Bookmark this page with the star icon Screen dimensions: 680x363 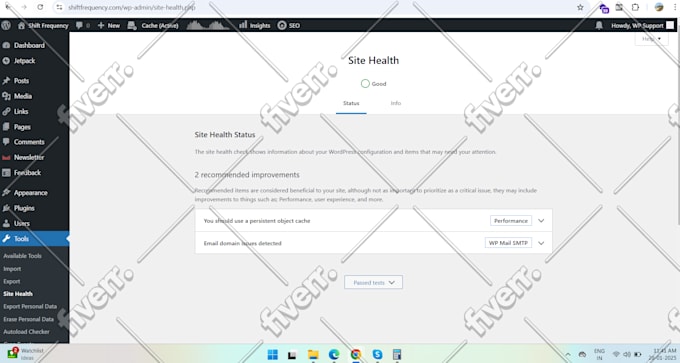(580, 7)
